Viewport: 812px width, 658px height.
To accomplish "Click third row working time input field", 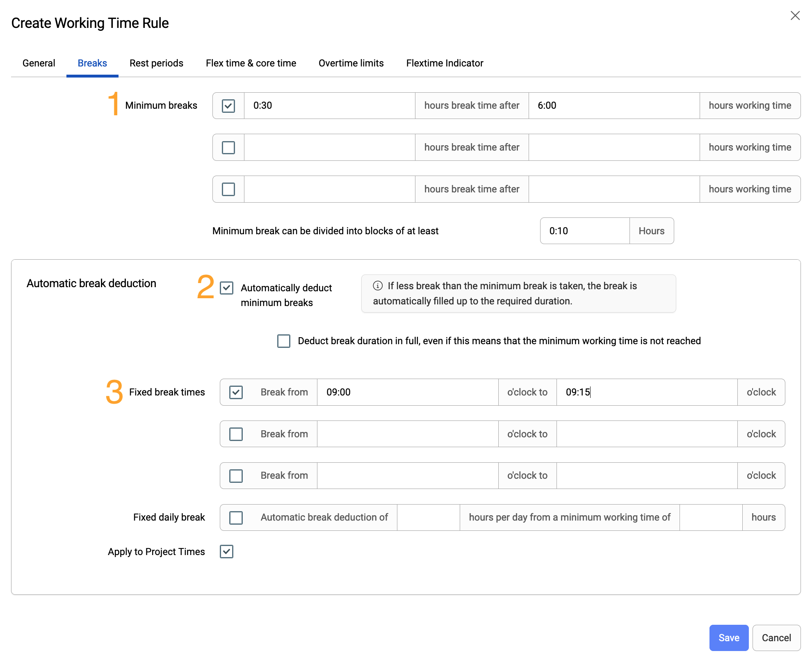I will (614, 190).
